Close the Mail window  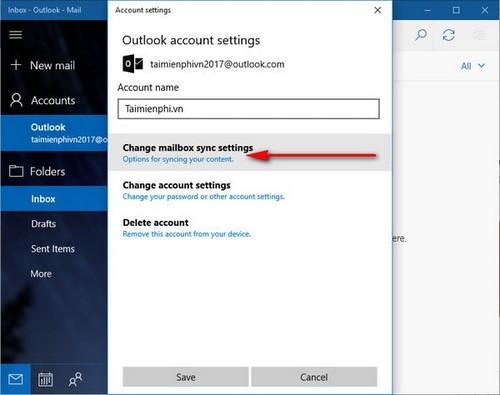click(x=485, y=10)
